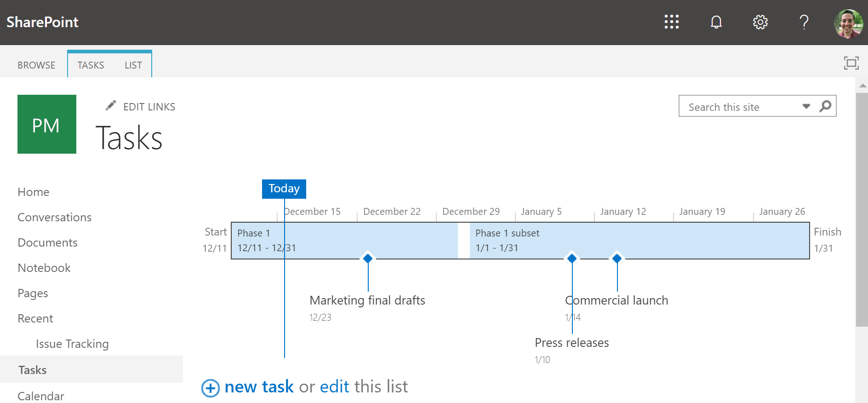Click the search magnifier icon
This screenshot has height=403, width=868.
[x=826, y=106]
